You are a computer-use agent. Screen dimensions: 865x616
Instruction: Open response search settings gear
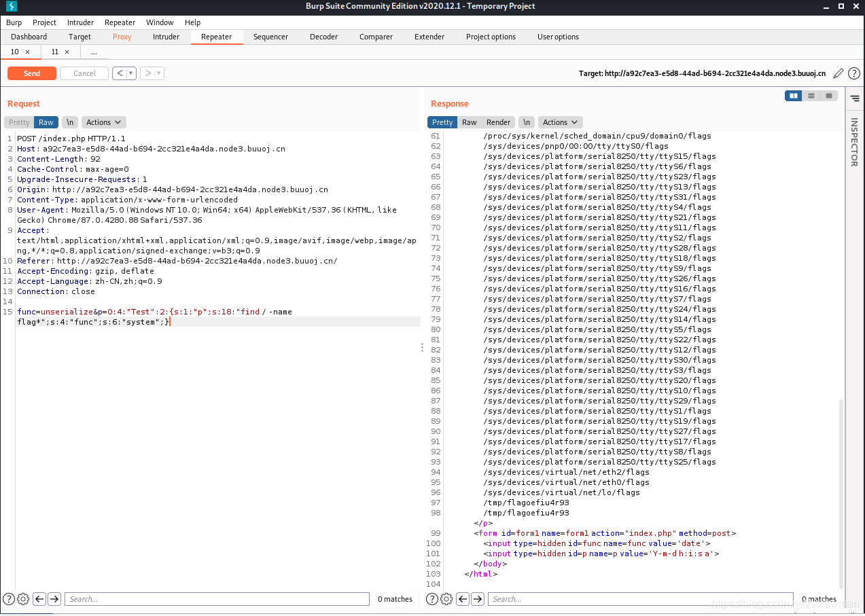tap(446, 599)
